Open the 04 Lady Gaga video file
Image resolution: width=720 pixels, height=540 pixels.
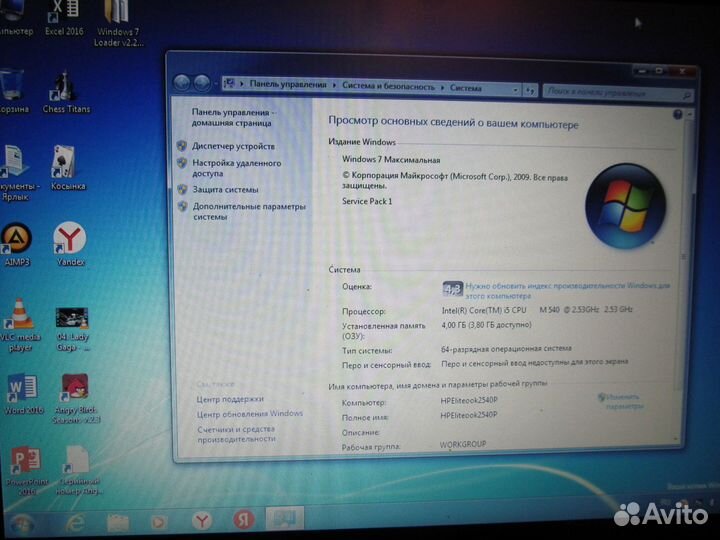(72, 329)
